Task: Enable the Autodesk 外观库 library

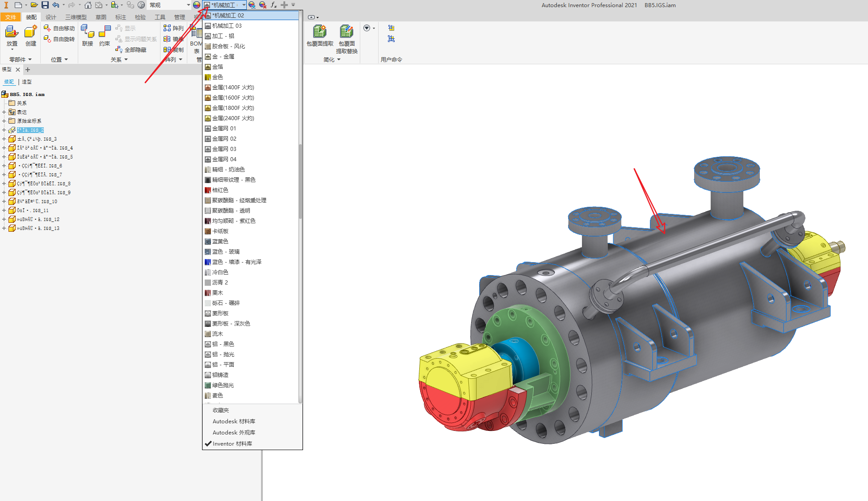Action: pos(234,432)
